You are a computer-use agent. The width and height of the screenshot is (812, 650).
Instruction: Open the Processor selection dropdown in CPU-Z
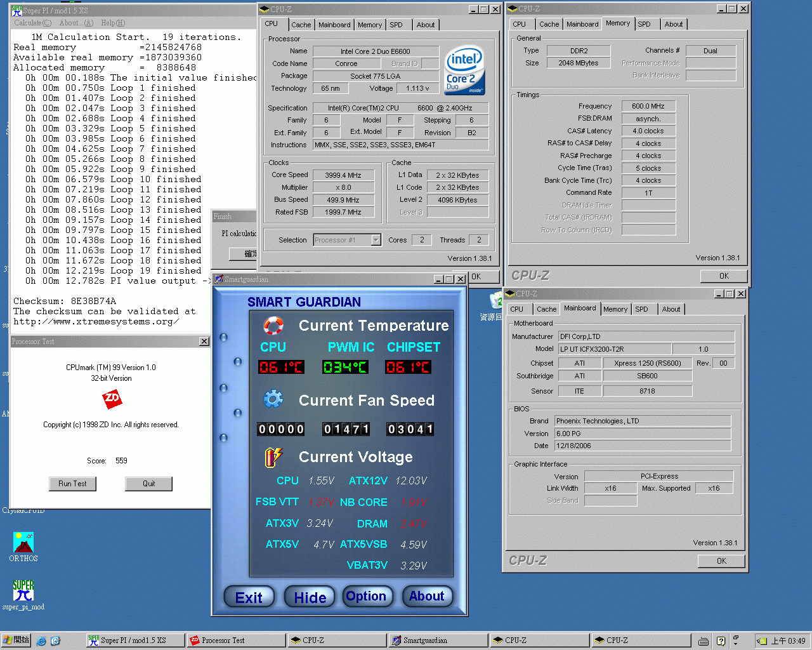pos(376,240)
